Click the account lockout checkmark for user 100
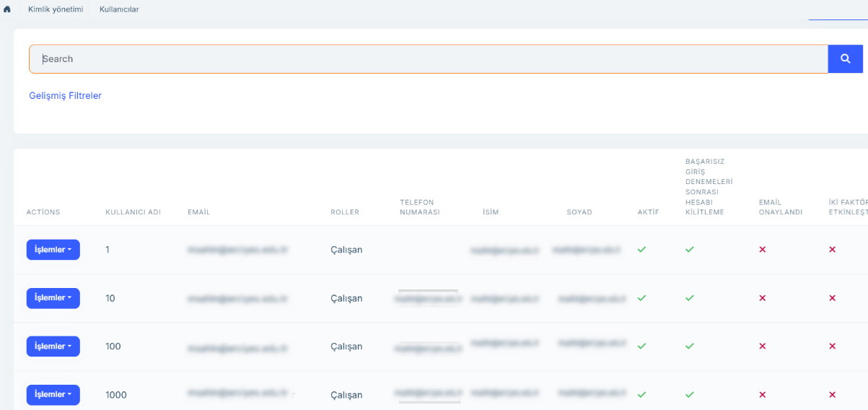Screen dimensions: 868x410 coord(689,346)
